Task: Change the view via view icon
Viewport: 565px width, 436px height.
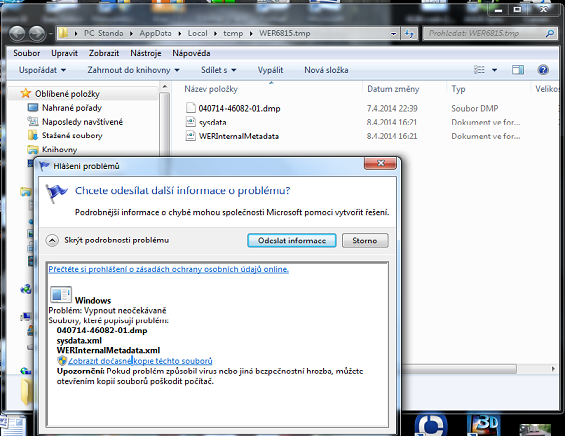Action: click(479, 70)
